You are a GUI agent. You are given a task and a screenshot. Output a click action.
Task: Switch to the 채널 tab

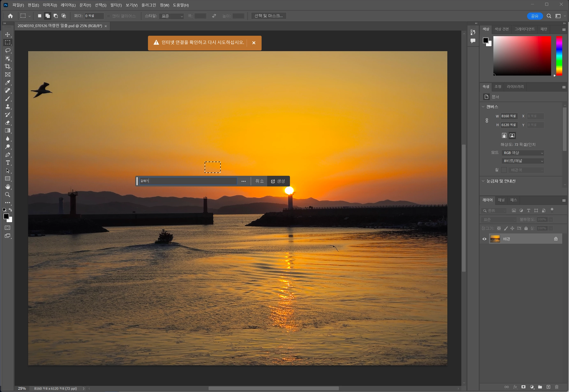tap(501, 200)
